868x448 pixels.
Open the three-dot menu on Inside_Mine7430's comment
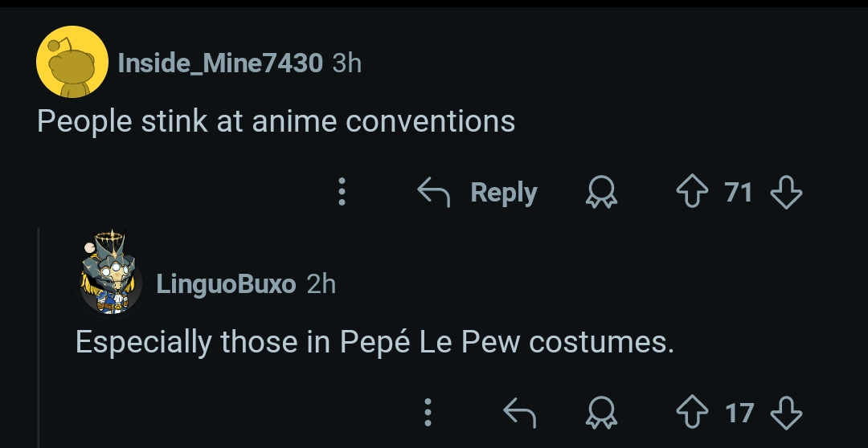pos(342,193)
